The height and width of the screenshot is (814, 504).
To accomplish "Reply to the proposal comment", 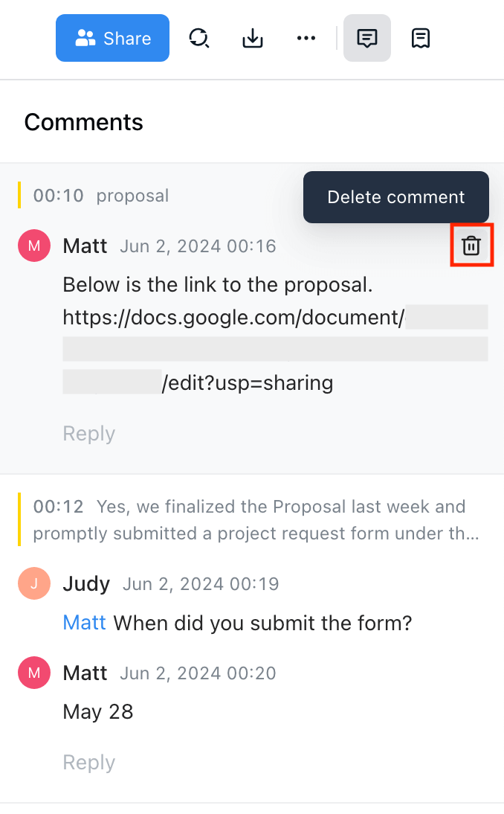I will point(88,434).
